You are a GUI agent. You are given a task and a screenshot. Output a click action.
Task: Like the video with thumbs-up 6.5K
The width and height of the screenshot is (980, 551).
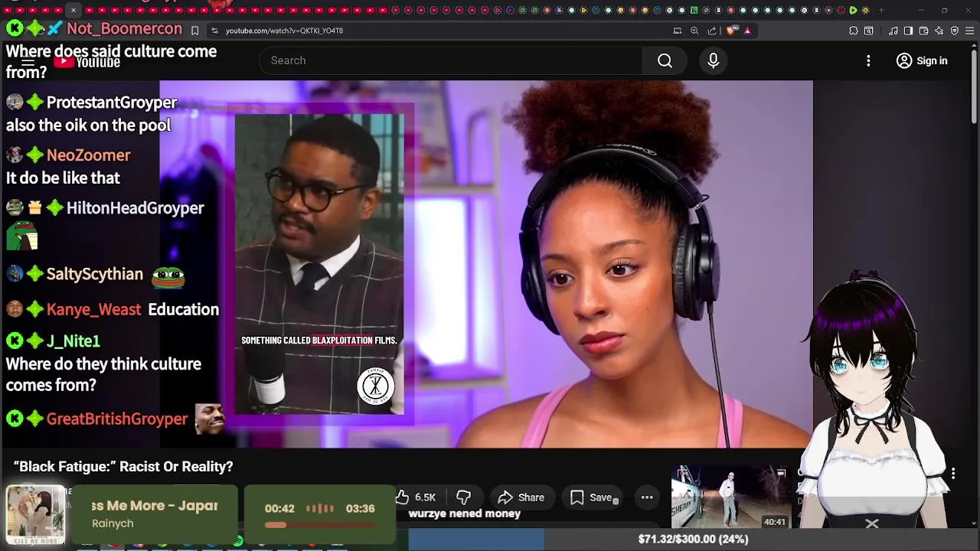[416, 497]
